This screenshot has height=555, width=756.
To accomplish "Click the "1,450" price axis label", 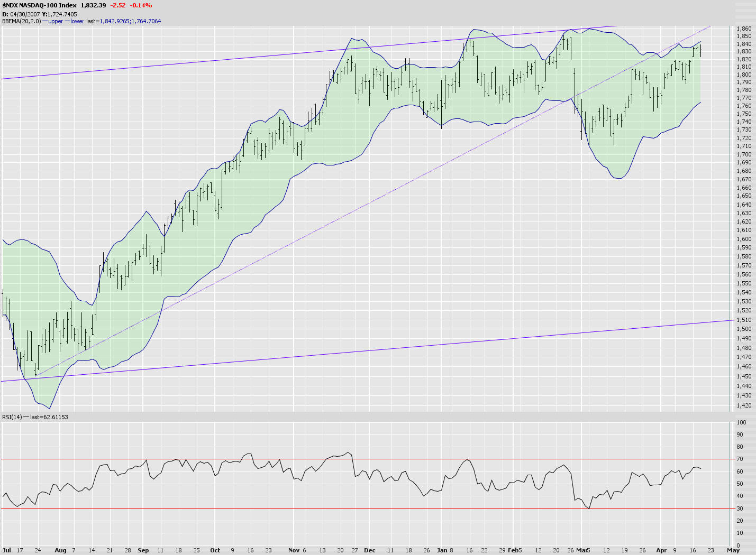I will (744, 376).
